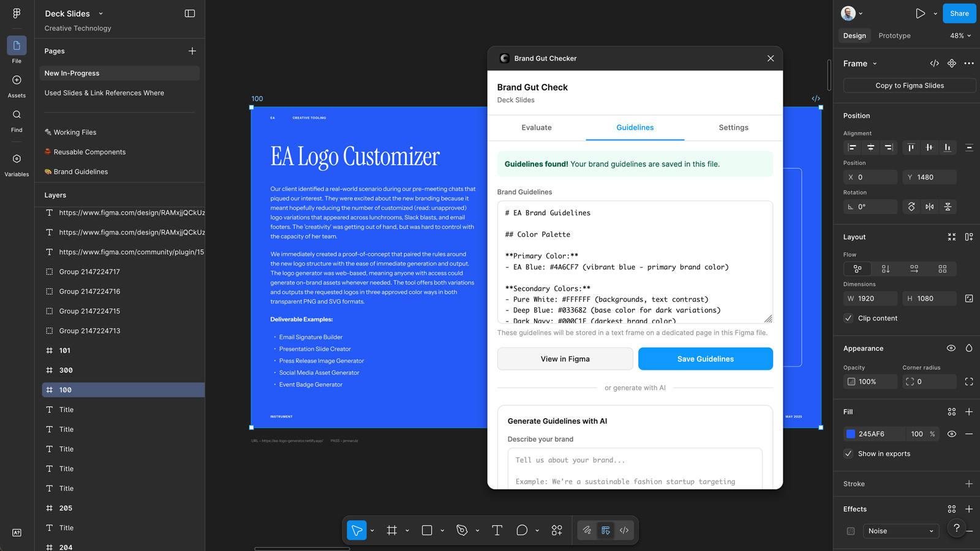Click the width W 1920 field
The width and height of the screenshot is (980, 551).
[870, 299]
